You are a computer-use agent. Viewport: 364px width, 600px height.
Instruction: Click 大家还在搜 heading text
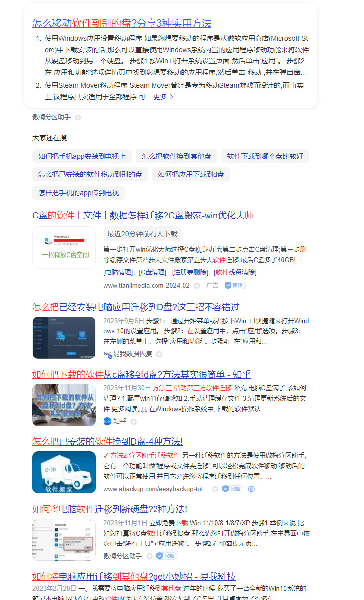[50, 137]
